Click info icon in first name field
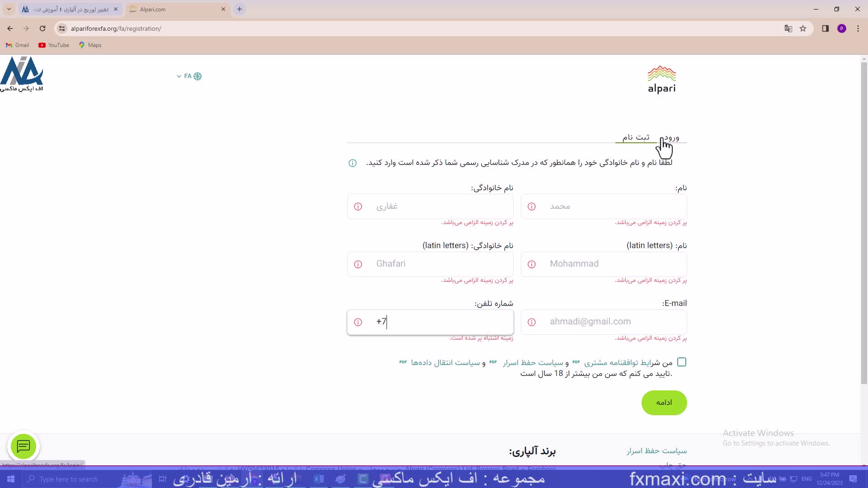 pyautogui.click(x=532, y=206)
